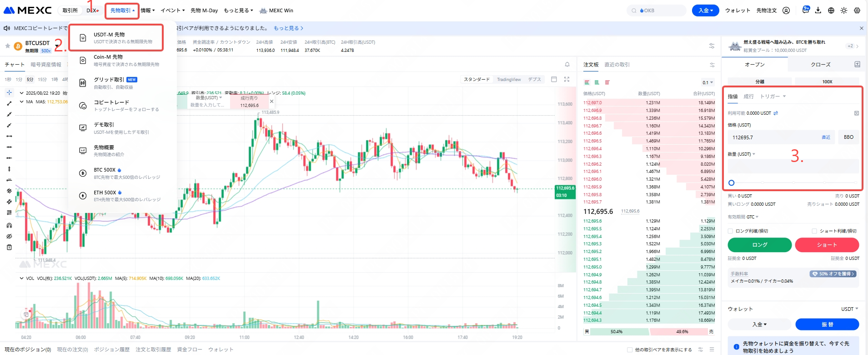Enable ロング利確/損切 checkbox
This screenshot has height=355, width=868.
point(730,231)
